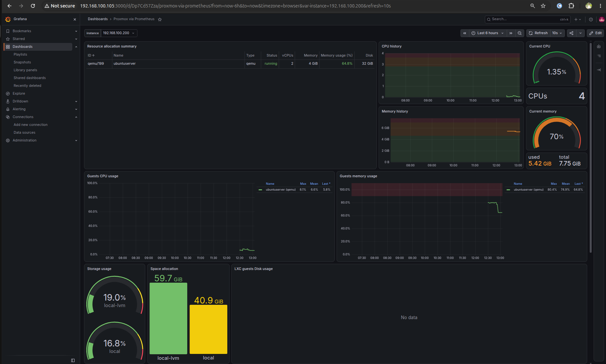
Task: Open Recently deleted dashboards
Action: pos(27,86)
